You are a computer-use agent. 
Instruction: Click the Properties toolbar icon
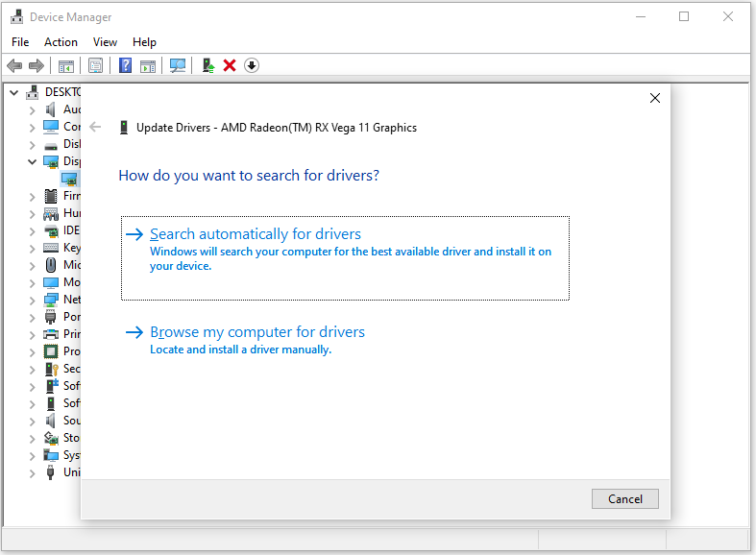[x=95, y=65]
